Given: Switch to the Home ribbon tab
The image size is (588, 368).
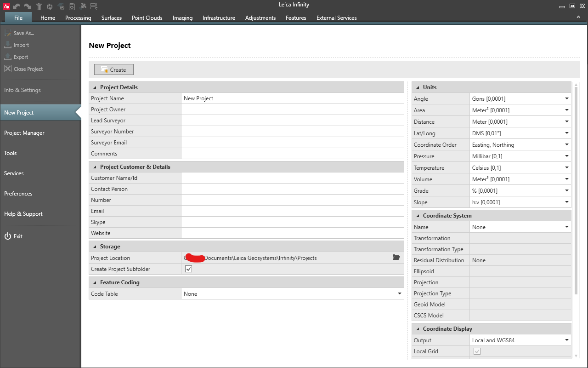Looking at the screenshot, I should (48, 17).
